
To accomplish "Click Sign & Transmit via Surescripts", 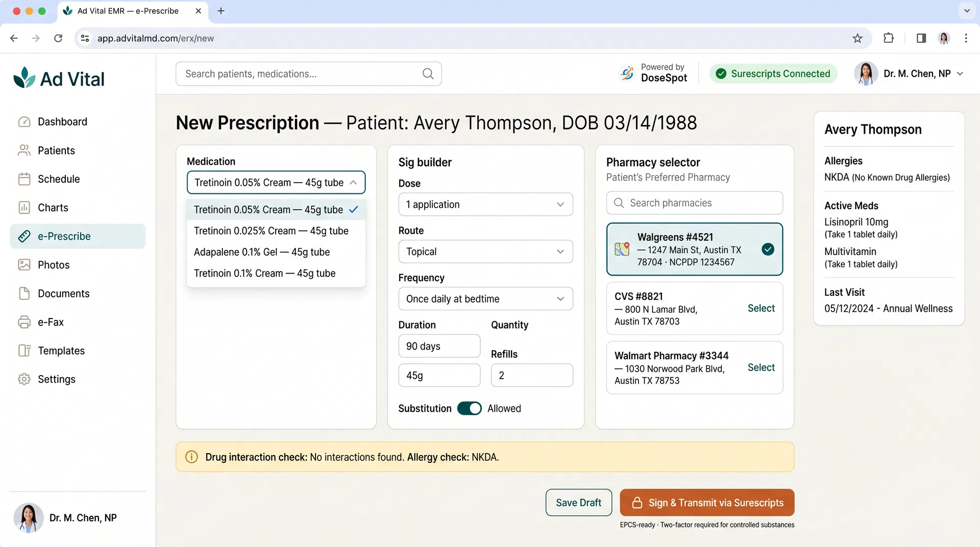I will point(706,503).
